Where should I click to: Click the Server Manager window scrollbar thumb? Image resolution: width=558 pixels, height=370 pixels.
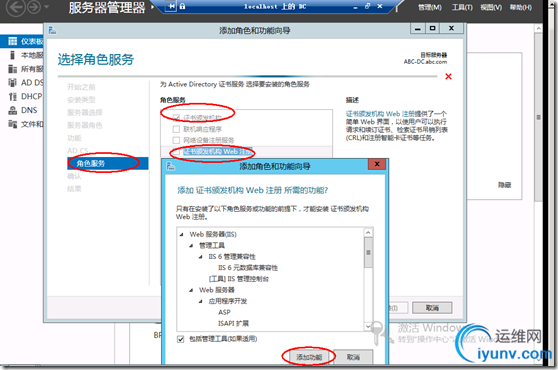[538, 117]
